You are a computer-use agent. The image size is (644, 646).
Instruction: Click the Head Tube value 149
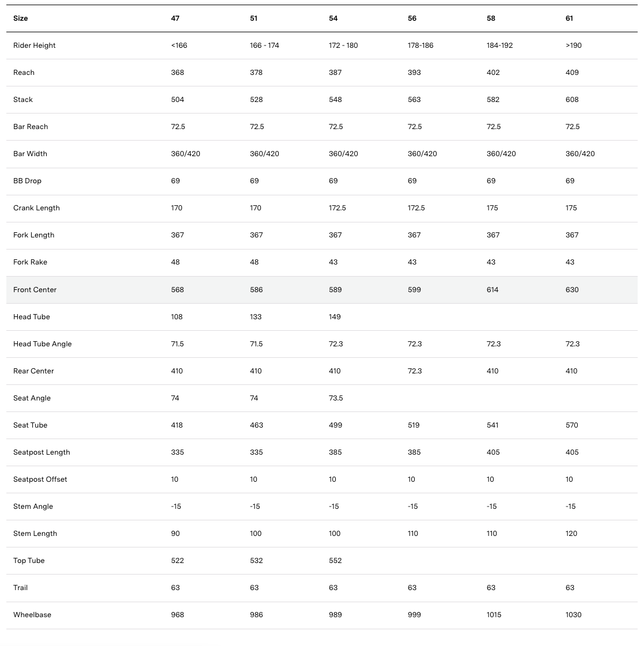tap(335, 317)
